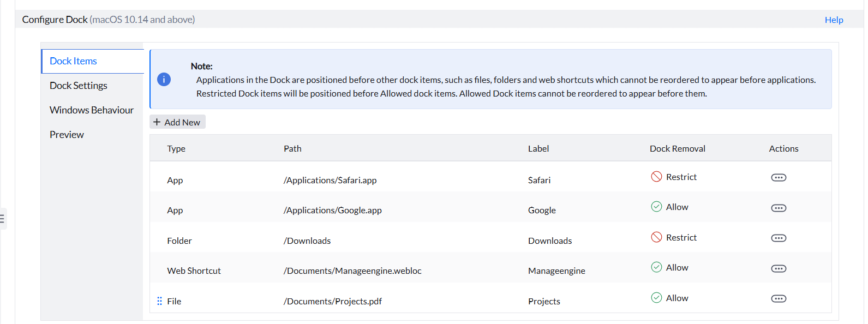Viewport: 868px width, 324px height.
Task: Open actions menu for Safari row
Action: coord(779,178)
